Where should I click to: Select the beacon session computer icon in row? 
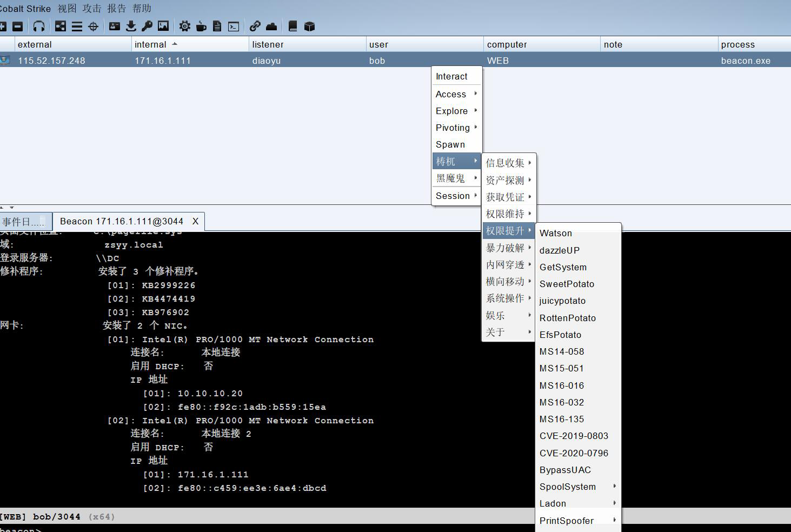[5, 60]
